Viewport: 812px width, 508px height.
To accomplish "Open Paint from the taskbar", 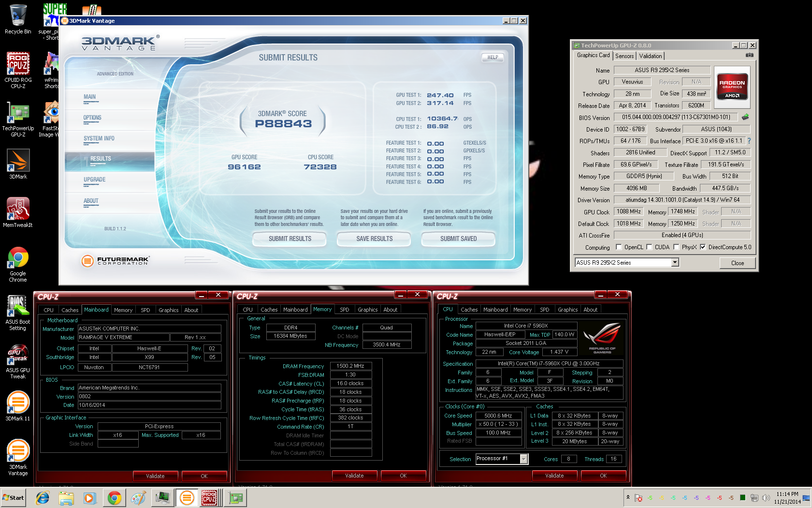I will point(138,497).
